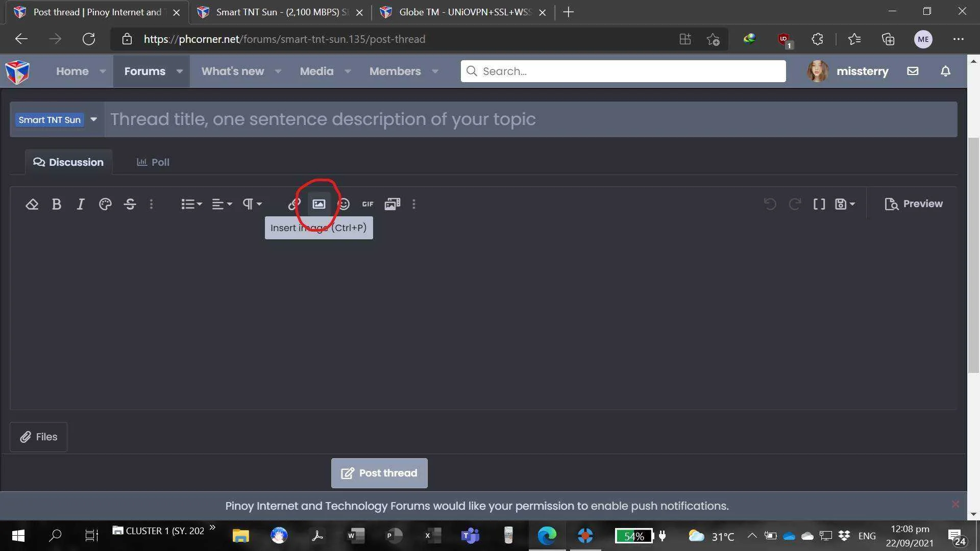Expand the Members dropdown arrow

435,71
